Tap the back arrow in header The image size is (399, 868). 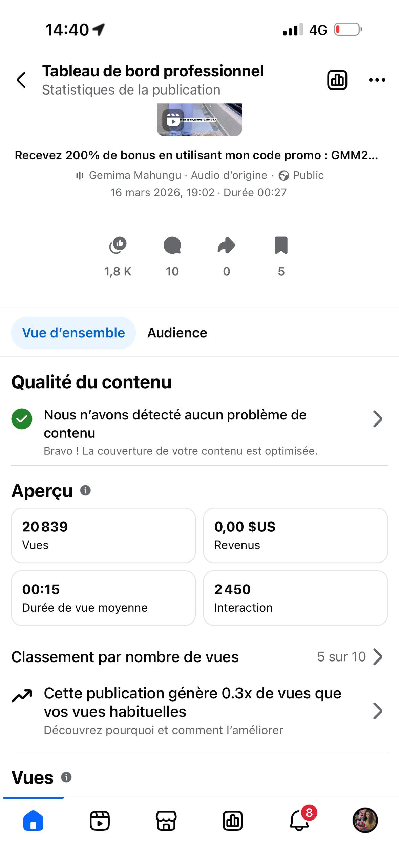(x=21, y=80)
